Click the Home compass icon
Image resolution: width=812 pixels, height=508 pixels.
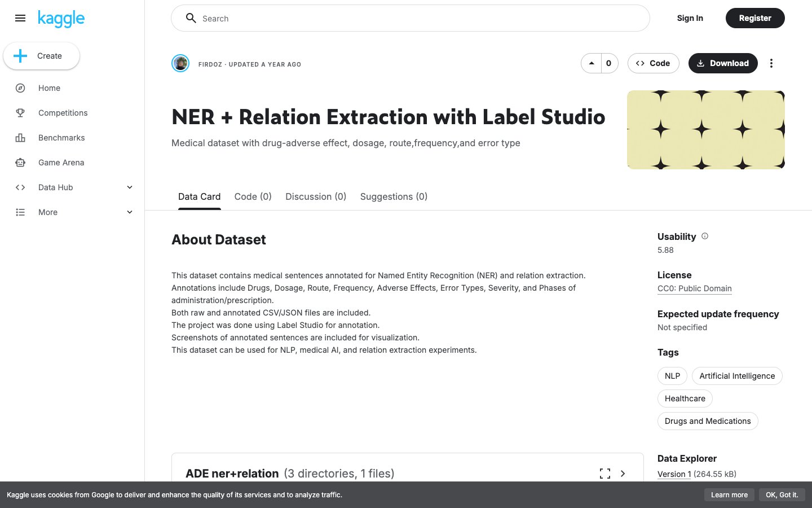pyautogui.click(x=20, y=88)
